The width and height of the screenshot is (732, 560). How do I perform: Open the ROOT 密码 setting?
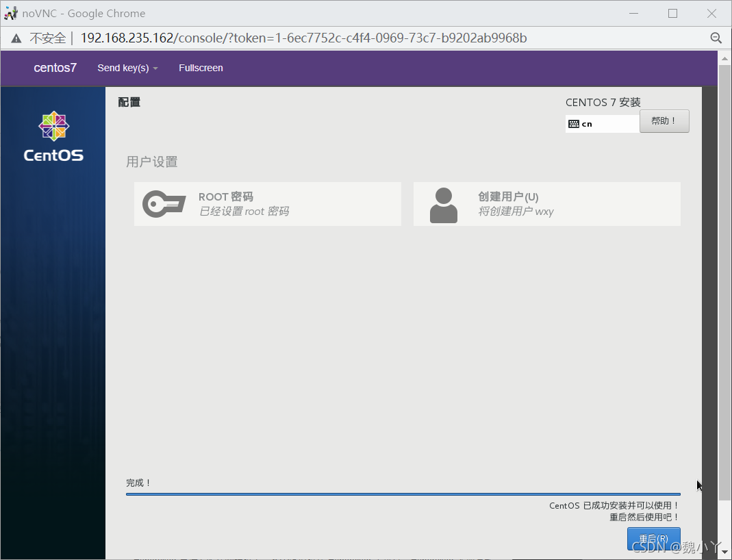(268, 204)
